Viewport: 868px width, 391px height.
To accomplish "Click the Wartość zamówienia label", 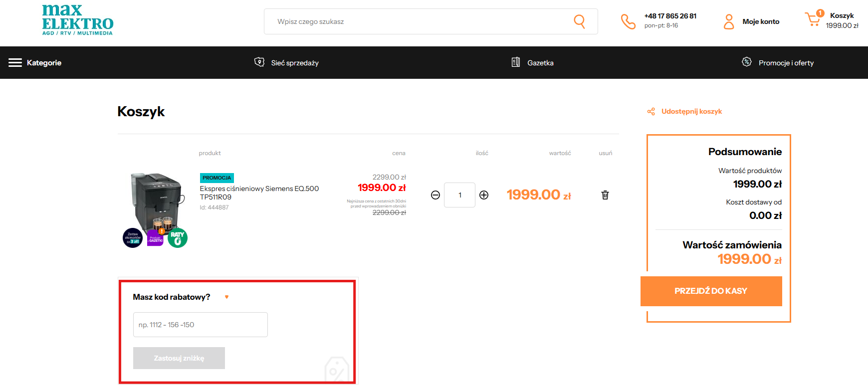I will pos(732,245).
